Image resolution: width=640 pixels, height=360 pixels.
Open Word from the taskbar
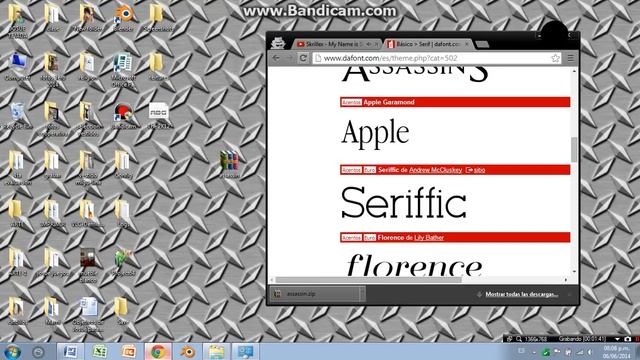coord(70,352)
